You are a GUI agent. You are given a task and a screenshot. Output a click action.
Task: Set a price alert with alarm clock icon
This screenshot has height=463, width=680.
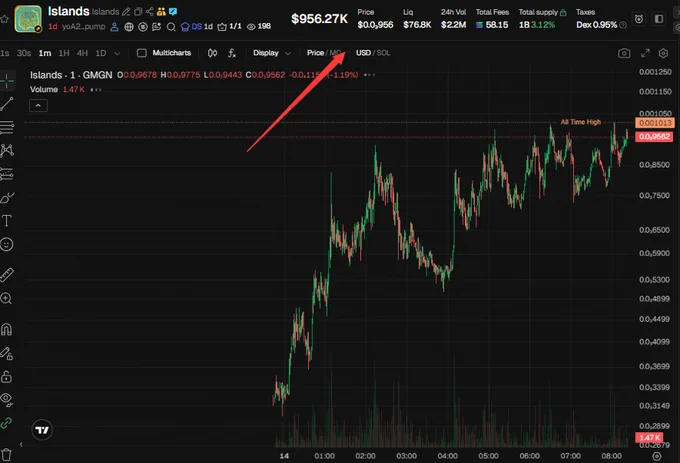tap(639, 19)
